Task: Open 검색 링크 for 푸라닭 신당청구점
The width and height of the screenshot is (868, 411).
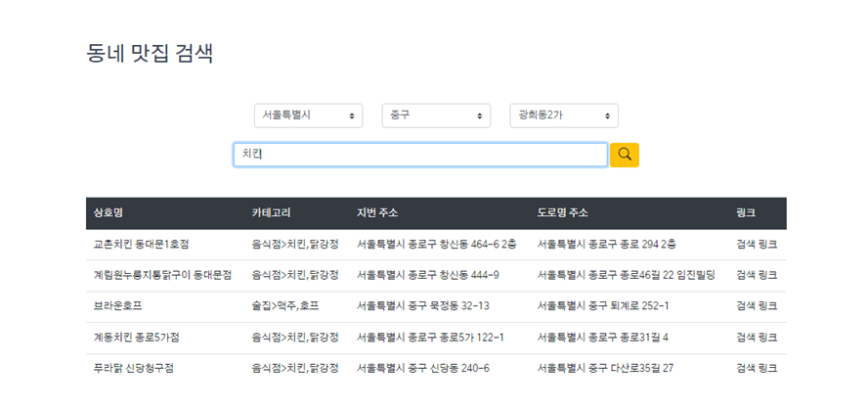Action: [757, 368]
